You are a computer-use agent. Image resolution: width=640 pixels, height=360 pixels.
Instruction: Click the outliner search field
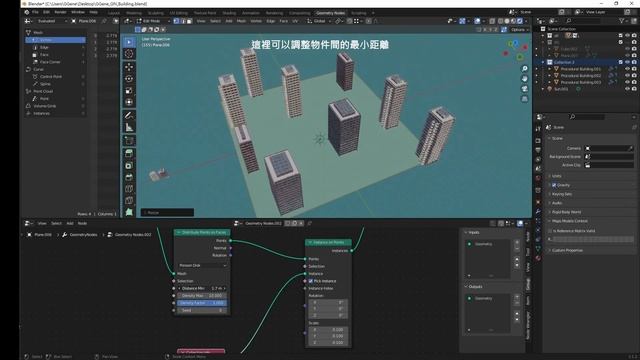click(584, 20)
